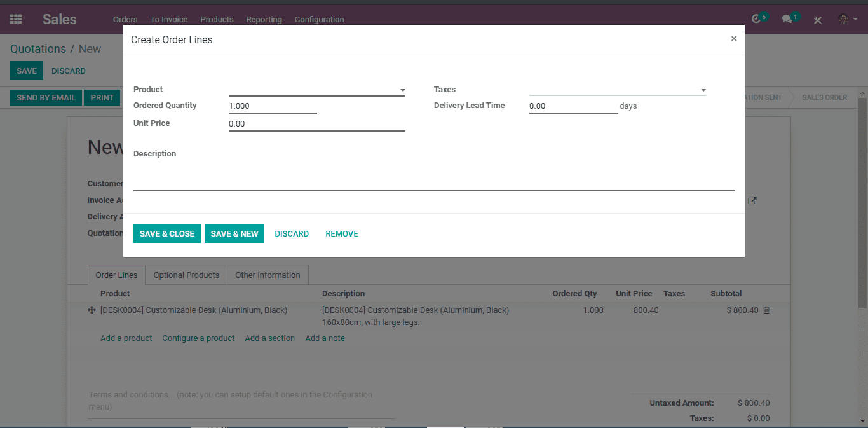
Task: Click Save & Close button
Action: tap(167, 233)
